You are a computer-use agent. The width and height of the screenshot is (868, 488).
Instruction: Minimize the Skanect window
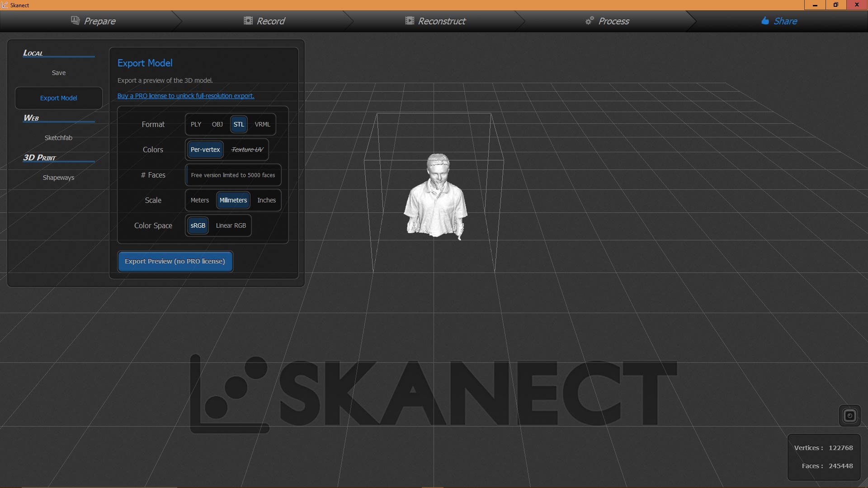(815, 5)
